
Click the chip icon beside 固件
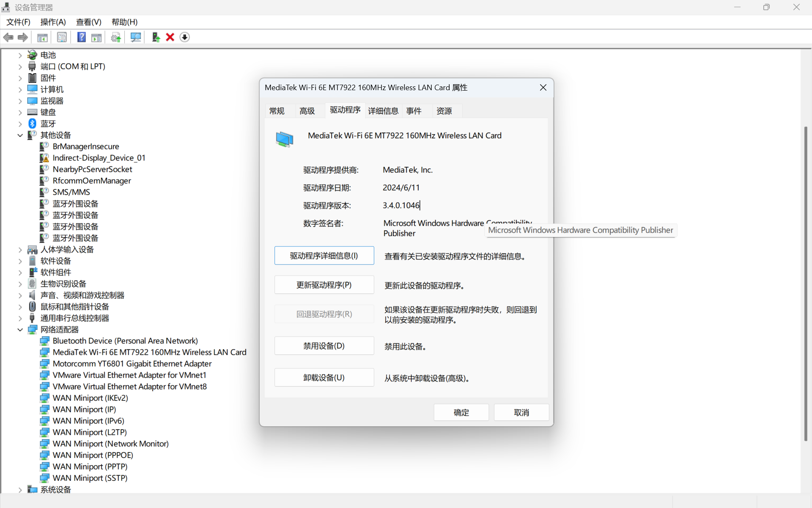(32, 78)
